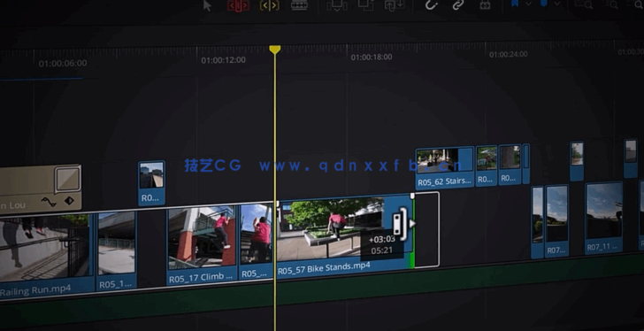Select the R07_11 clip
The width and height of the screenshot is (644, 331).
pos(603,218)
